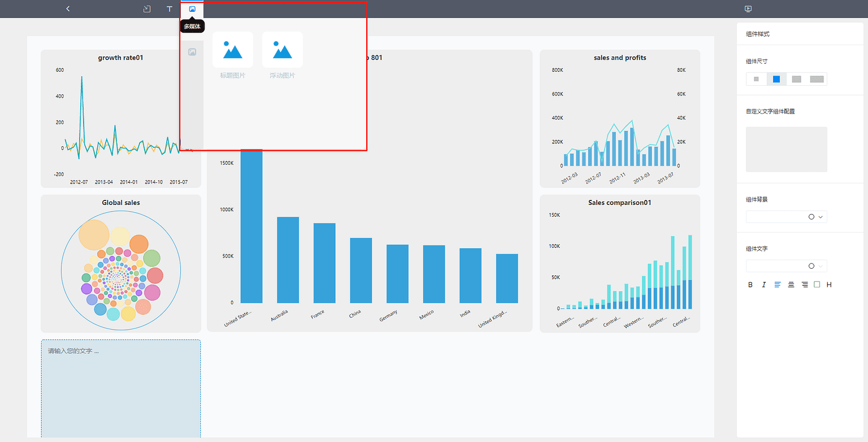
Task: Toggle bold text formatting
Action: tap(750, 285)
